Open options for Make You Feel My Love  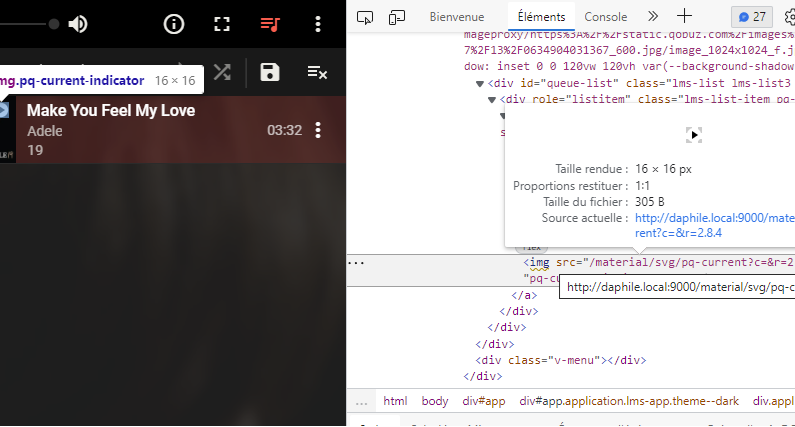tap(318, 130)
